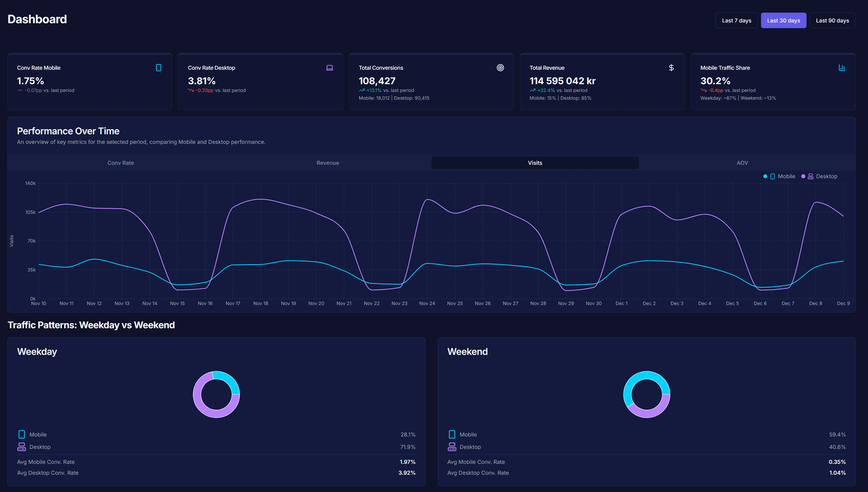Click the Last 30 days filter button
Viewport: 868px width, 492px height.
(x=783, y=20)
